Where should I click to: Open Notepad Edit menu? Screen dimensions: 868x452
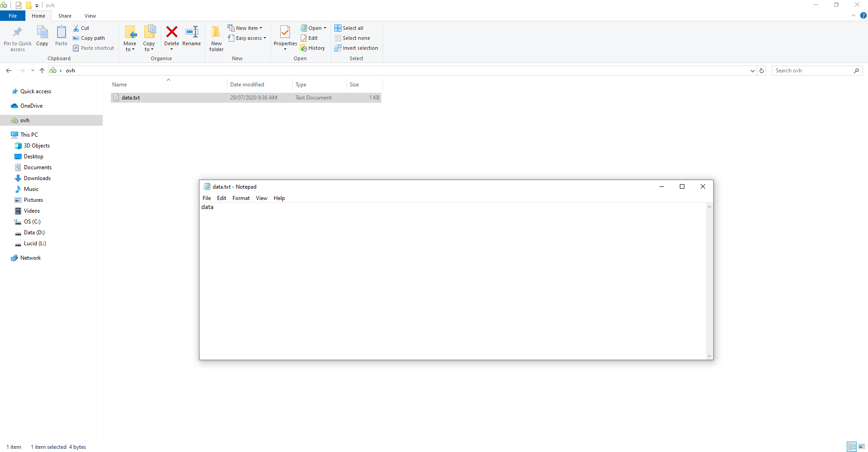click(x=222, y=198)
